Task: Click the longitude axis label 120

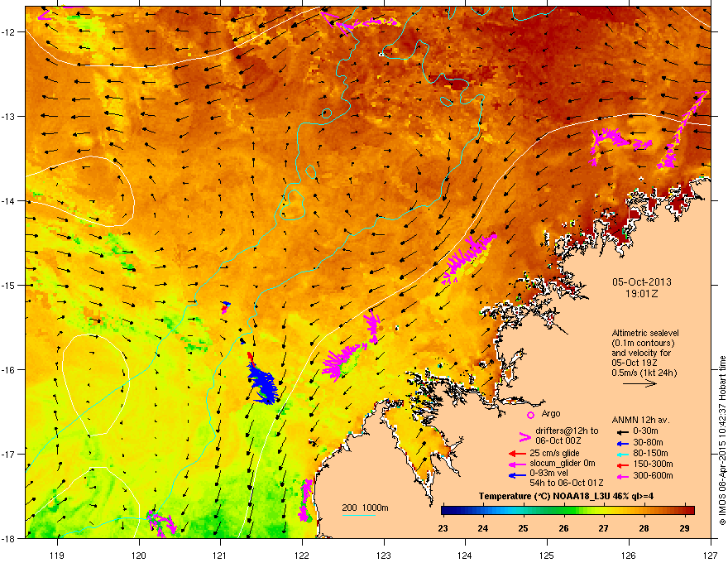Action: 139,555
